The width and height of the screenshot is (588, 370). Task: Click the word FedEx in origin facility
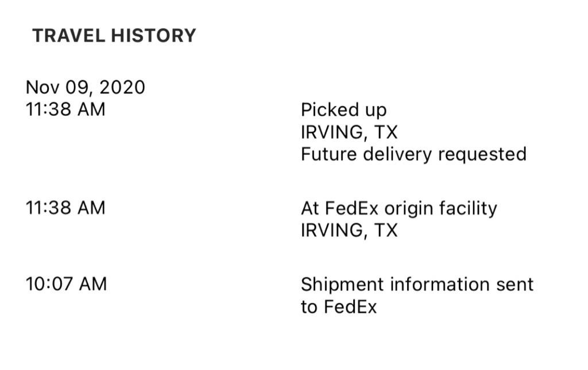click(x=352, y=208)
